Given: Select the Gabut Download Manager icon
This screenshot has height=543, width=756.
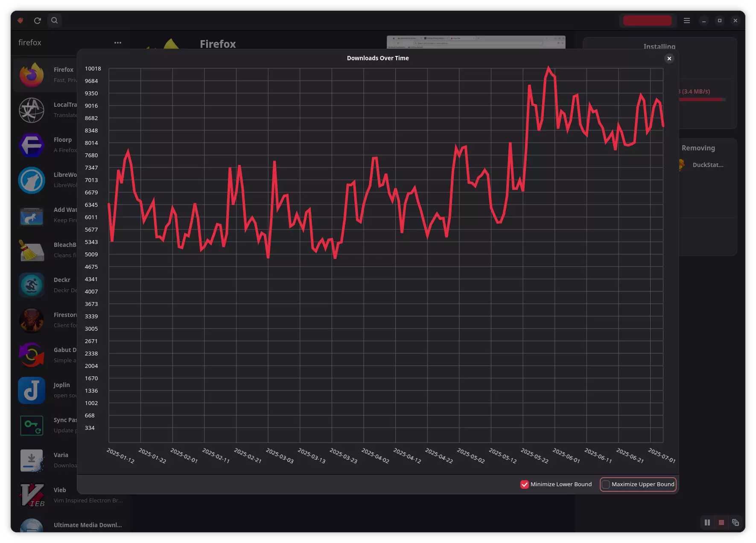Looking at the screenshot, I should tap(32, 355).
